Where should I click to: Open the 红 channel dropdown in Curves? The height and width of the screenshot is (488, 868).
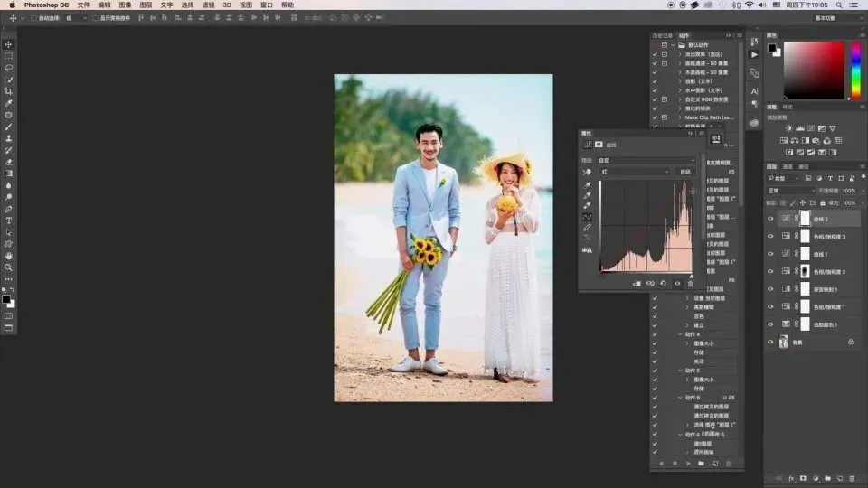click(636, 172)
